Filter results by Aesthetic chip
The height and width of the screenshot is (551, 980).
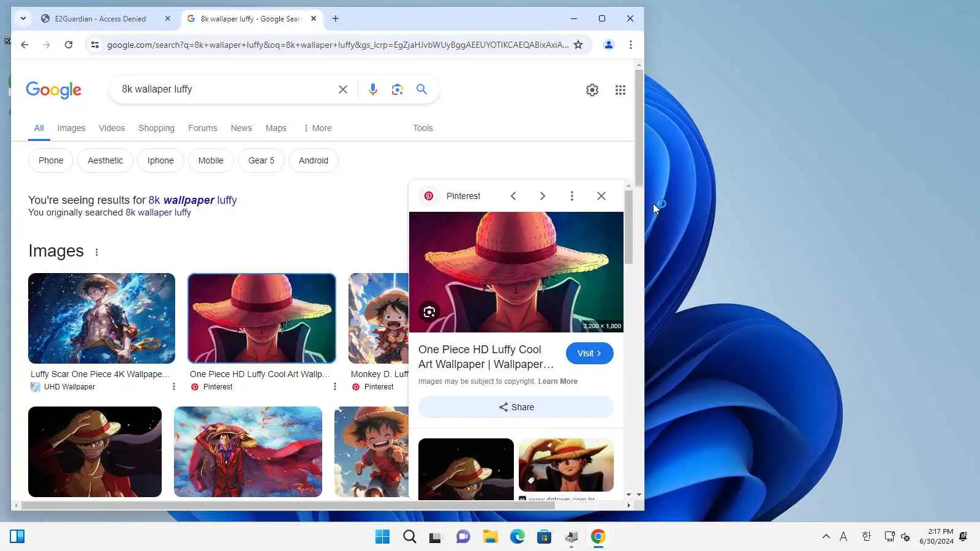105,160
